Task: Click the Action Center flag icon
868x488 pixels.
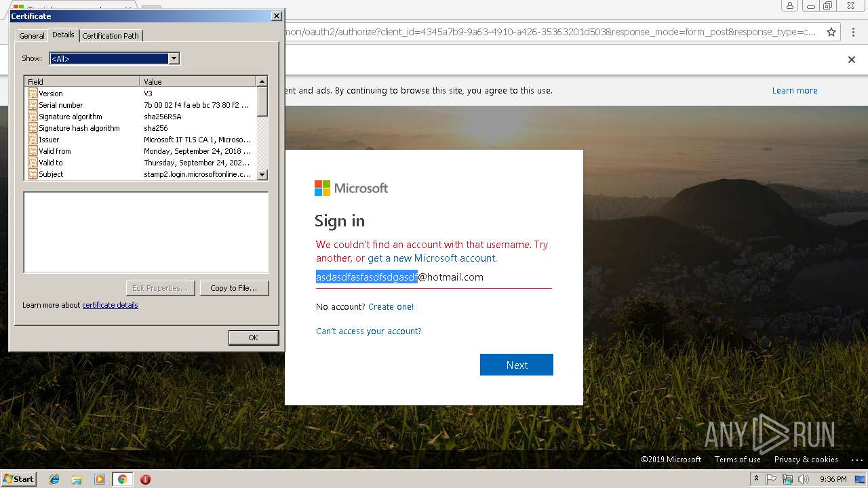Action: pyautogui.click(x=771, y=479)
